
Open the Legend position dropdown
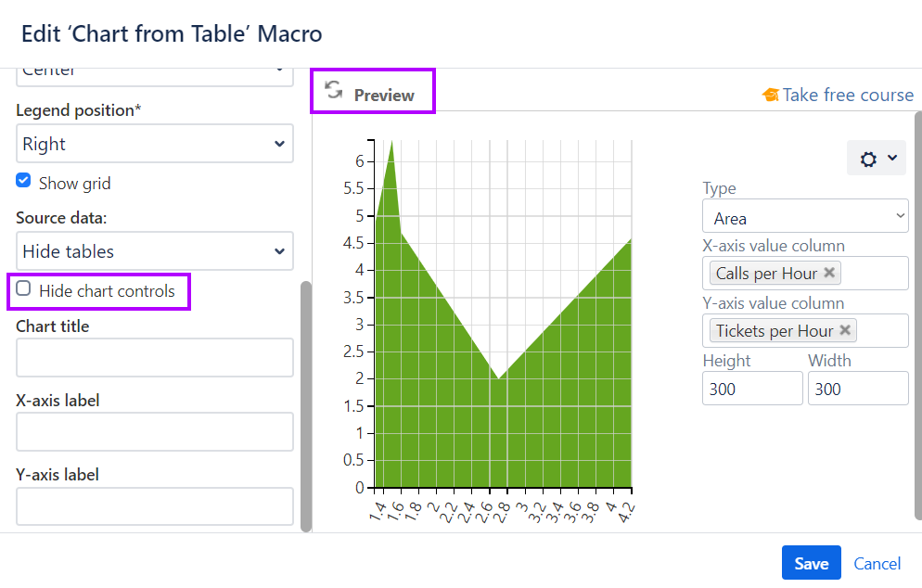tap(154, 144)
